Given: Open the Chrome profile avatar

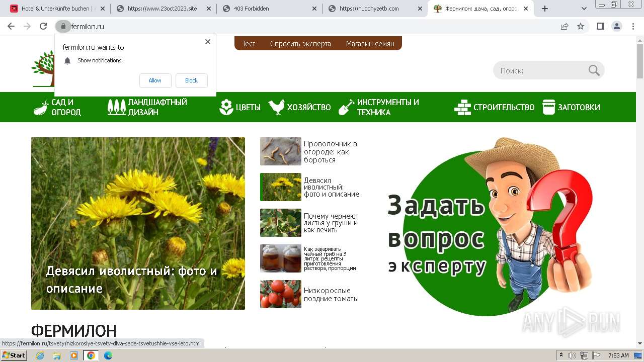Looking at the screenshot, I should tap(616, 26).
